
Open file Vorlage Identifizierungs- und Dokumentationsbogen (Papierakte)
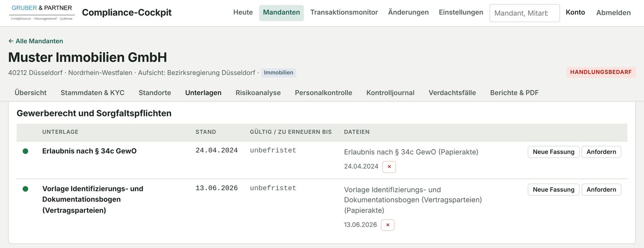pos(413,200)
